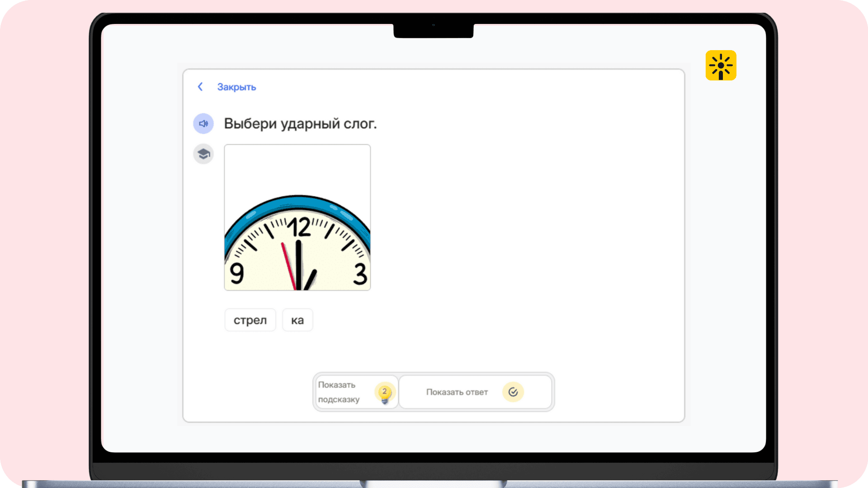The image size is (868, 488).
Task: Click number 9 on the clock face
Action: pyautogui.click(x=237, y=273)
